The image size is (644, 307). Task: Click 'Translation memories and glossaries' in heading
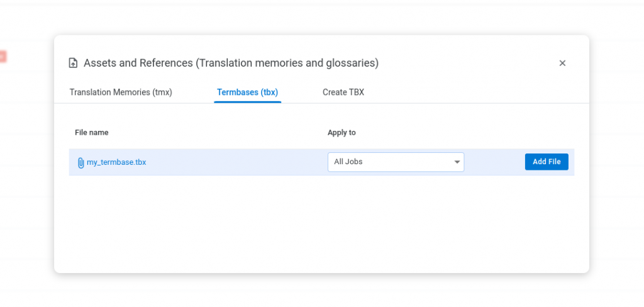click(x=287, y=63)
